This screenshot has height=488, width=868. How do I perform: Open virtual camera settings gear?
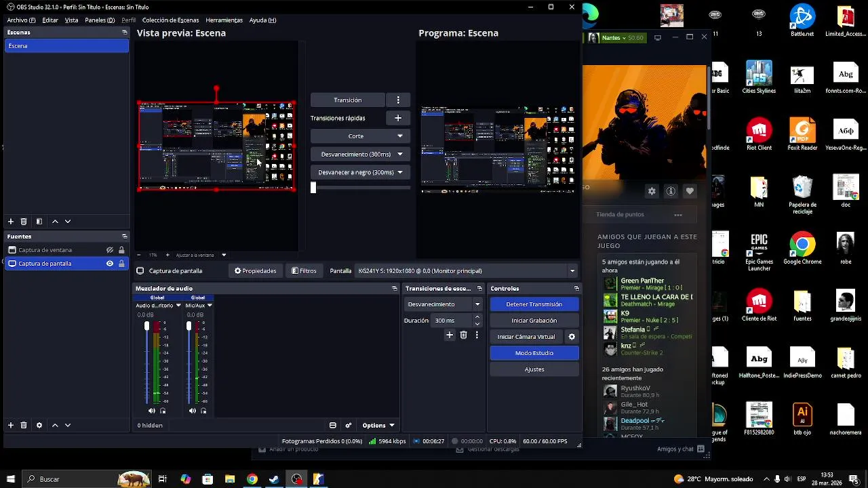[572, 337]
